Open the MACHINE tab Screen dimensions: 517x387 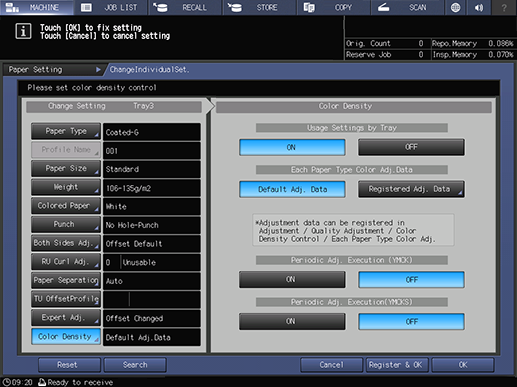(37, 7)
